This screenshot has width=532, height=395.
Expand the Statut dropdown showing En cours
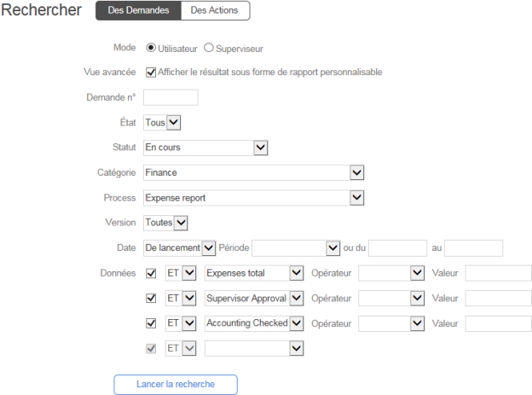206,148
